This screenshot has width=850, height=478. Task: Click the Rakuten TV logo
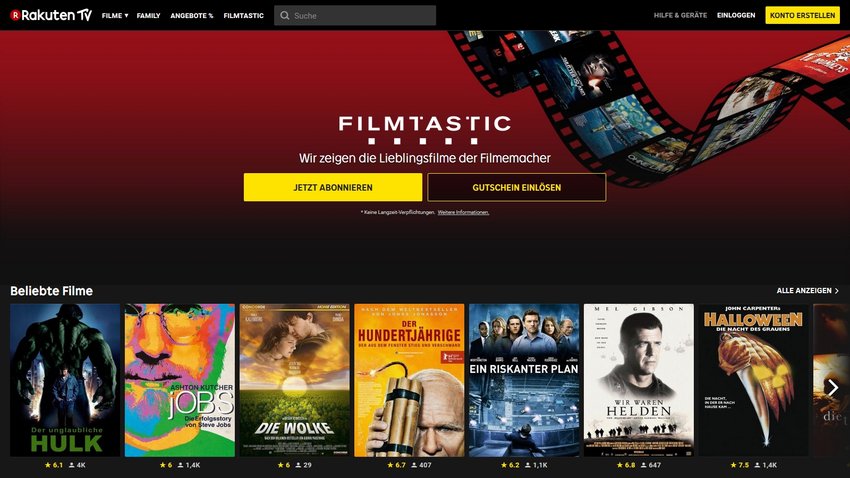pyautogui.click(x=51, y=15)
